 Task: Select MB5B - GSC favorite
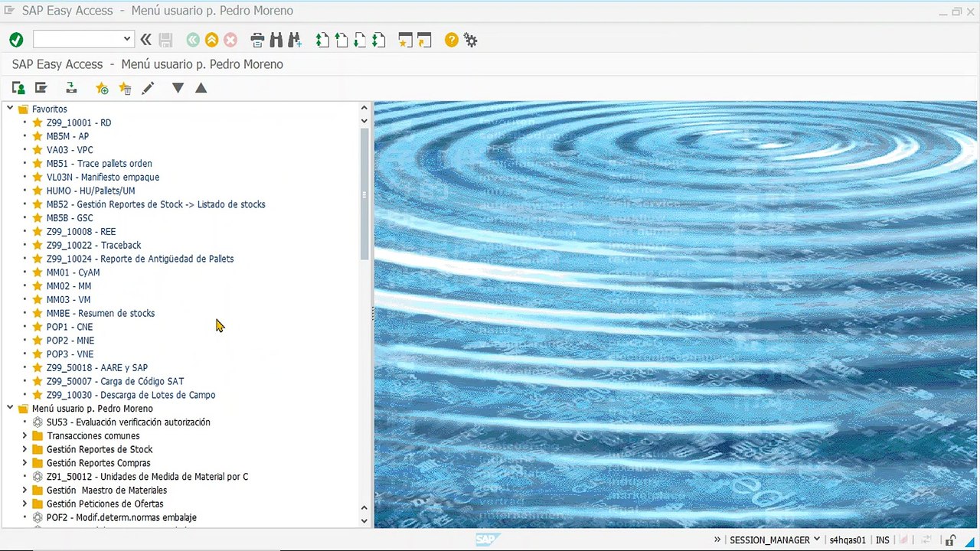(70, 218)
